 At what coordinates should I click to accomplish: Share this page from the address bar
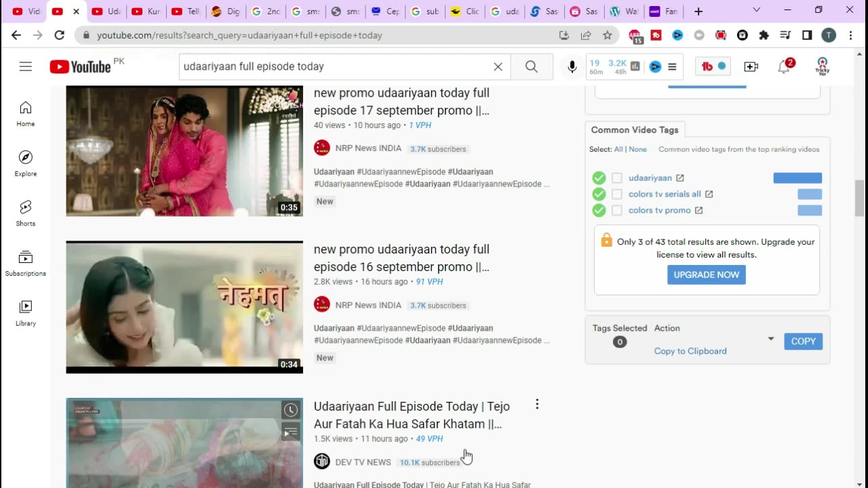pos(586,35)
